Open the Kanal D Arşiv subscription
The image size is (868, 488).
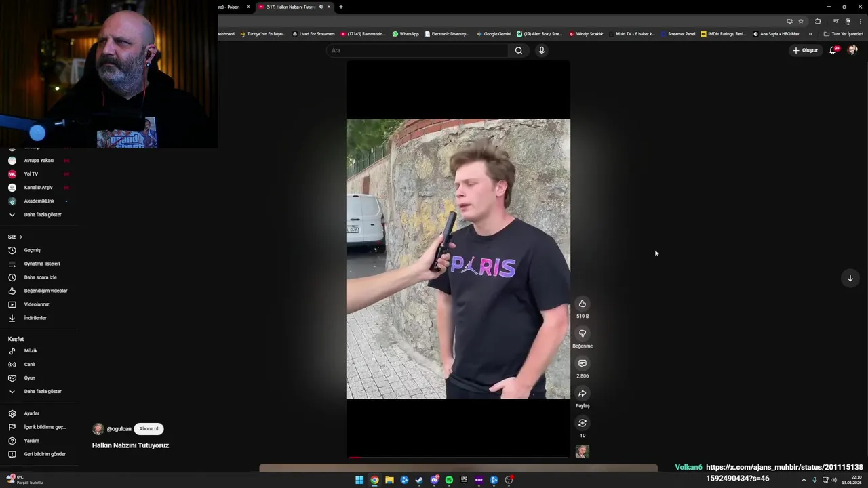point(39,188)
